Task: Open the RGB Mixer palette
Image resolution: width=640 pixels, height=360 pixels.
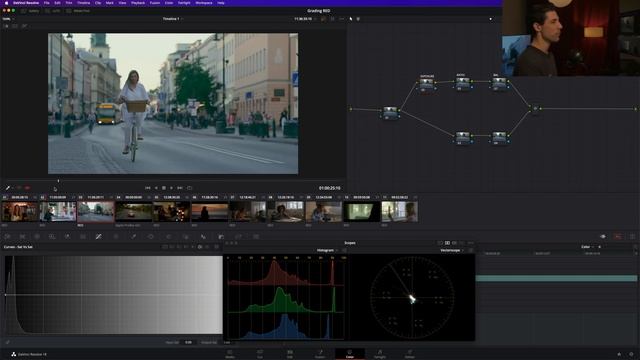Action: click(67, 236)
